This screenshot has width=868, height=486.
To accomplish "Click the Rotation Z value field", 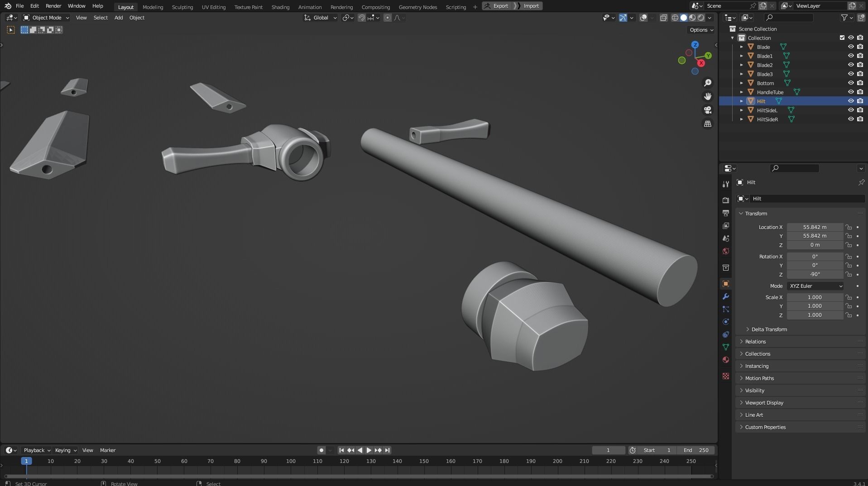I will [x=815, y=274].
